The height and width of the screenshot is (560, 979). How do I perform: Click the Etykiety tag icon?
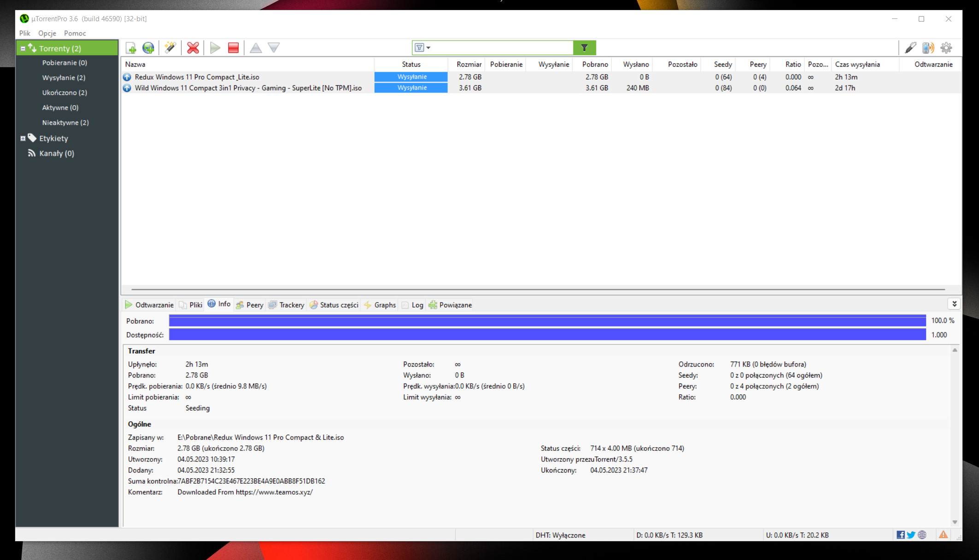tap(32, 138)
